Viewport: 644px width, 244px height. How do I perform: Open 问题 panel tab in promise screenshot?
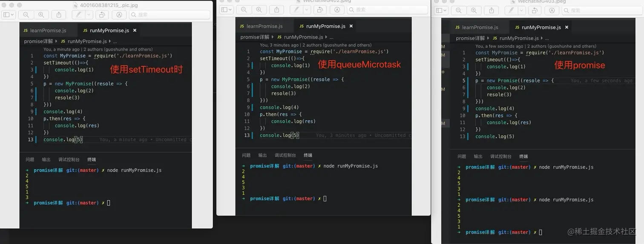462,156
